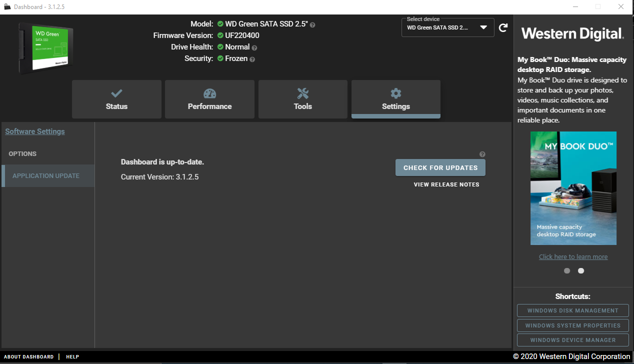Click the refresh device list icon
The image size is (634, 364).
click(x=503, y=27)
